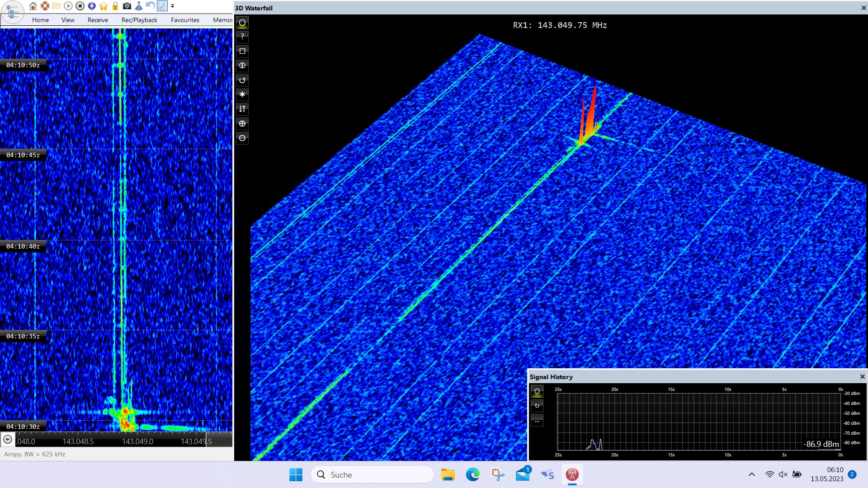
Task: Open the Rec/Playback ribbon tab
Action: [139, 20]
